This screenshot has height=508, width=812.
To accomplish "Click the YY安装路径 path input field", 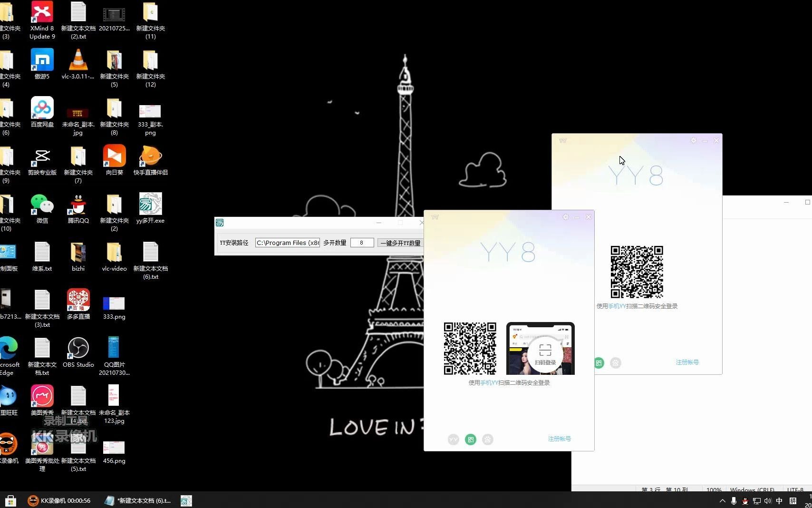I will (x=288, y=243).
